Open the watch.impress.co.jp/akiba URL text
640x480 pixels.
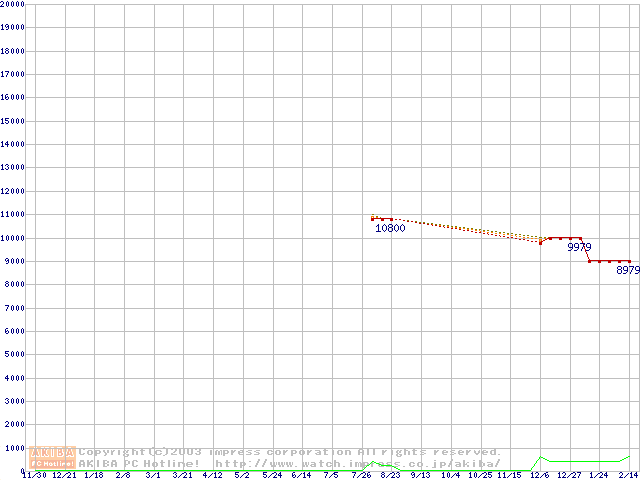coord(358,463)
